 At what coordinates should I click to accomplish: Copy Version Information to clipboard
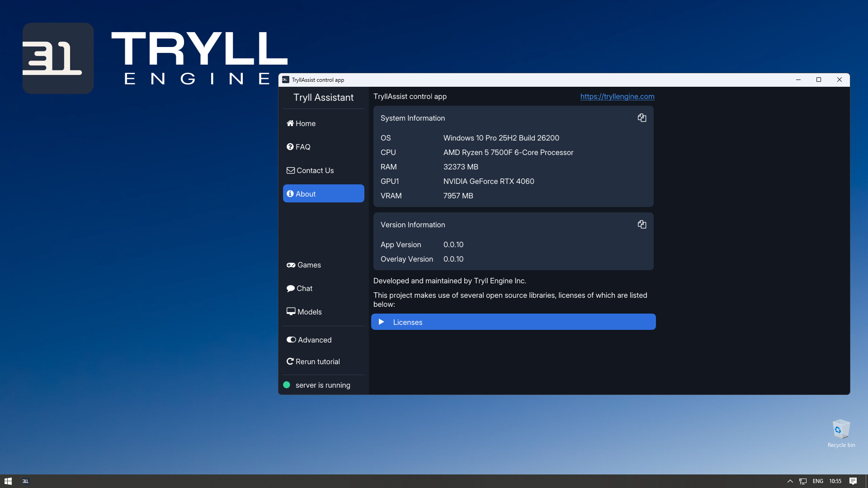(x=642, y=225)
